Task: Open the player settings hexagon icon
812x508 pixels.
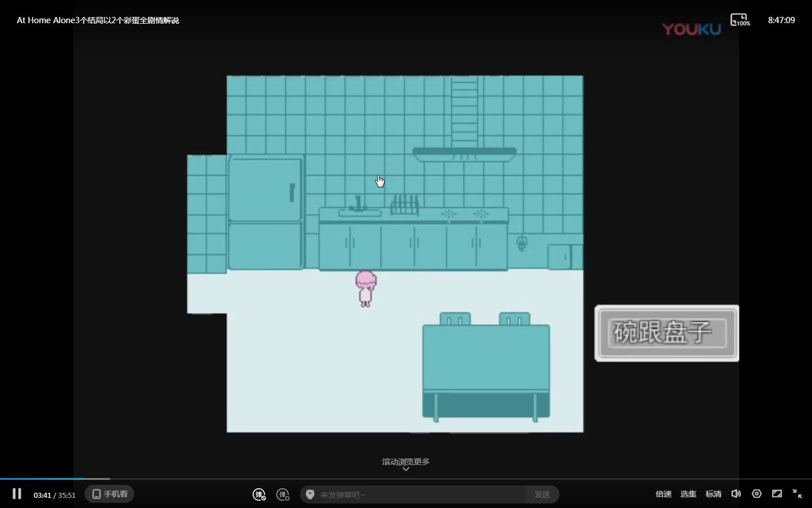Action: point(757,494)
